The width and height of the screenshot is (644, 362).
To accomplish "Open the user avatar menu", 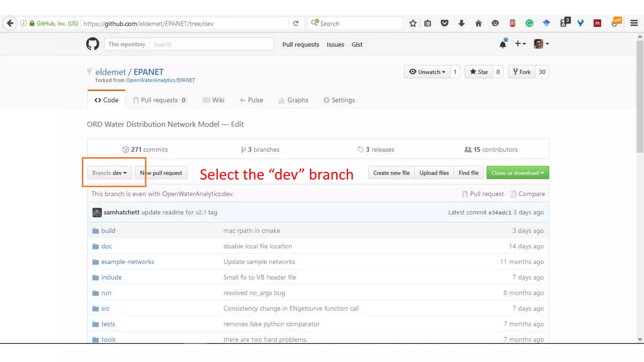I will click(541, 44).
